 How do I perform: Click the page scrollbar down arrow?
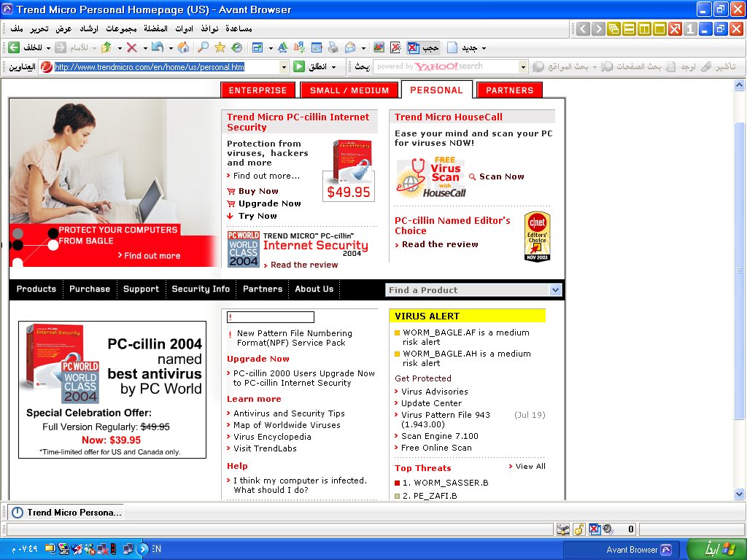[740, 494]
